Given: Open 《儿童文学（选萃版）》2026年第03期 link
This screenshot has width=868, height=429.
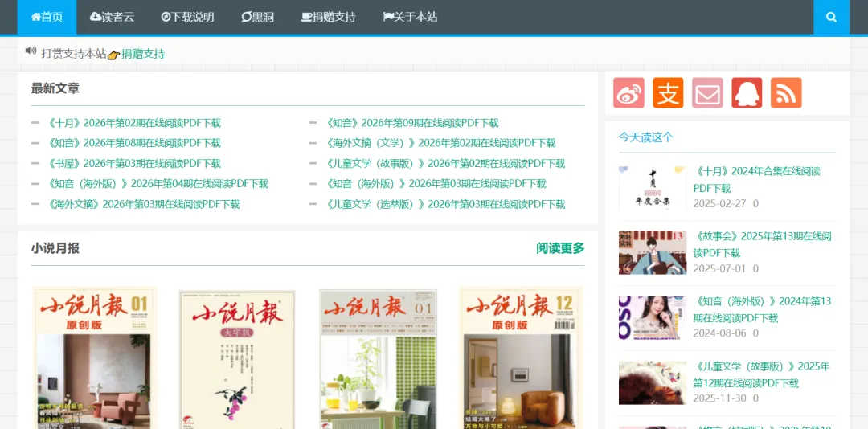Looking at the screenshot, I should [444, 204].
